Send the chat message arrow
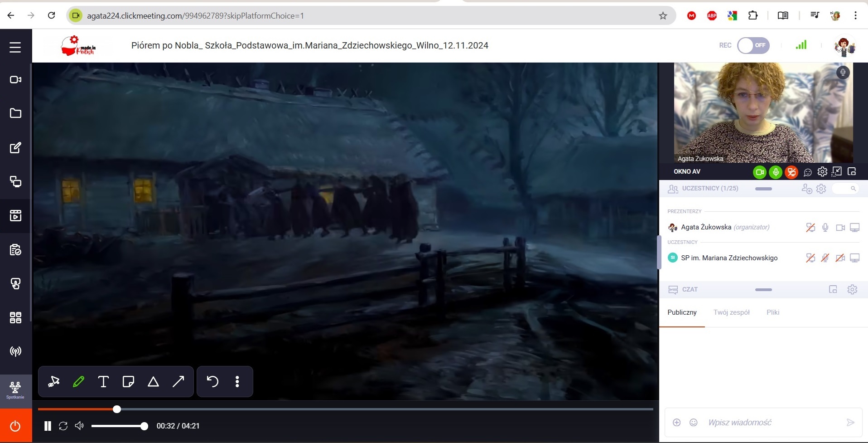This screenshot has height=443, width=868. click(x=850, y=423)
